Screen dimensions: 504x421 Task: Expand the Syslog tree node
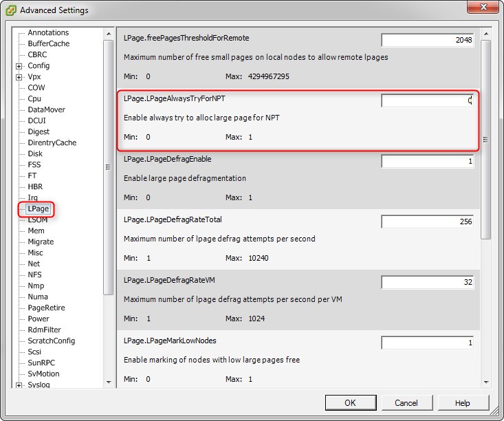coord(19,385)
